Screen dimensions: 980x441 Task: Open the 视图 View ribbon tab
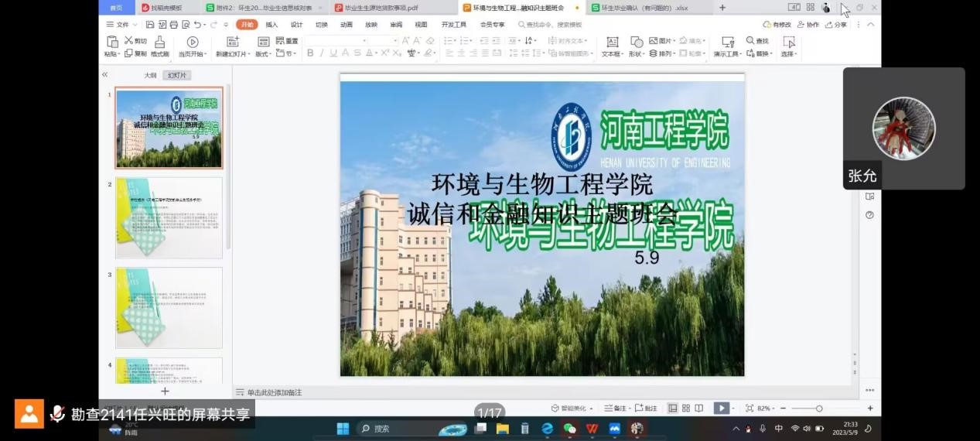tap(421, 25)
